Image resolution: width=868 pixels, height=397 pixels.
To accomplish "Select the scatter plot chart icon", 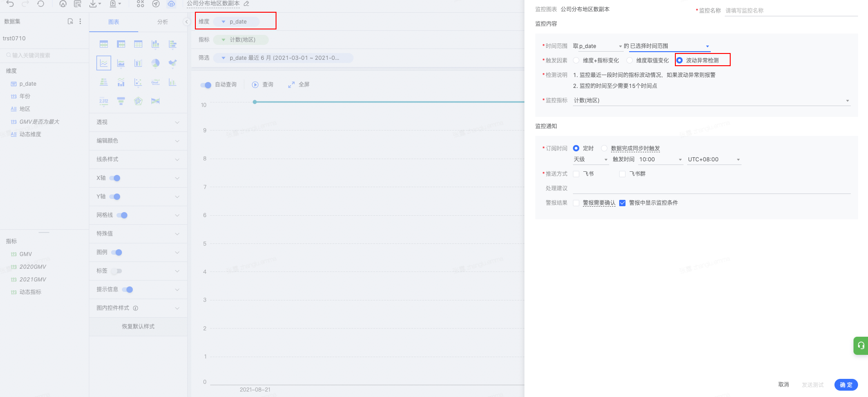I will 138,82.
